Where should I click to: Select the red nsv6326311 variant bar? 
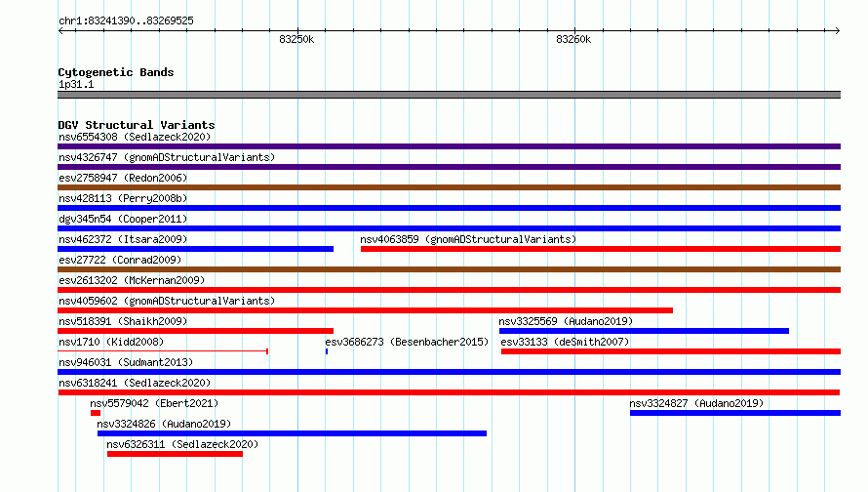(x=175, y=454)
